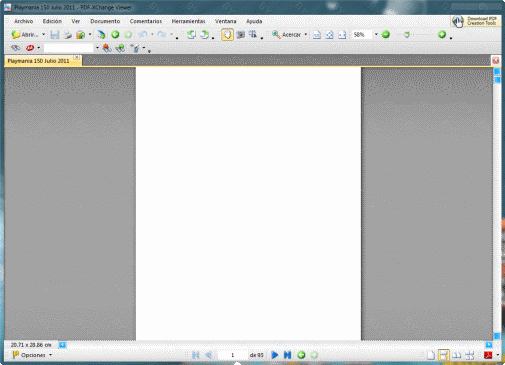Expand the search field dropdown arrow
This screenshot has height=365, width=505.
click(x=97, y=48)
